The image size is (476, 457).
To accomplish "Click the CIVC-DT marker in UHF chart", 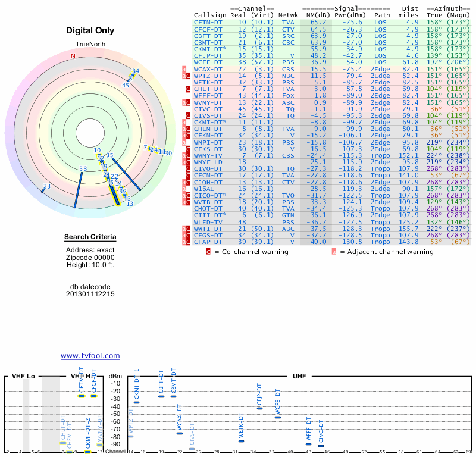I will pyautogui.click(x=321, y=446).
